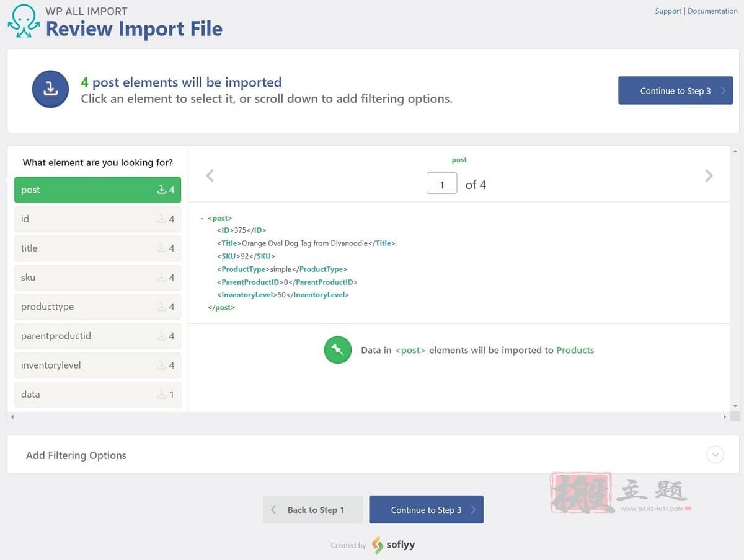The height and width of the screenshot is (560, 744).
Task: Go Back to Step 1
Action: pos(312,510)
